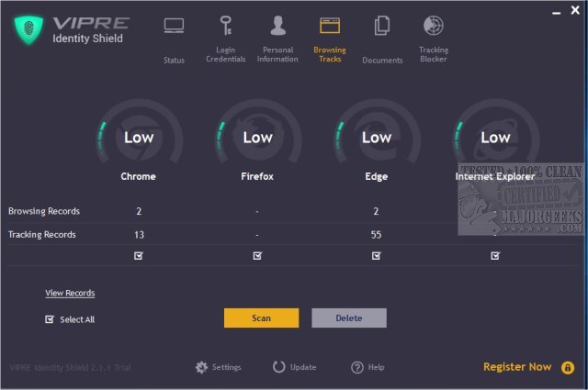This screenshot has width=588, height=390.
Task: Switch to the Login Credentials tab label
Action: coord(226,55)
